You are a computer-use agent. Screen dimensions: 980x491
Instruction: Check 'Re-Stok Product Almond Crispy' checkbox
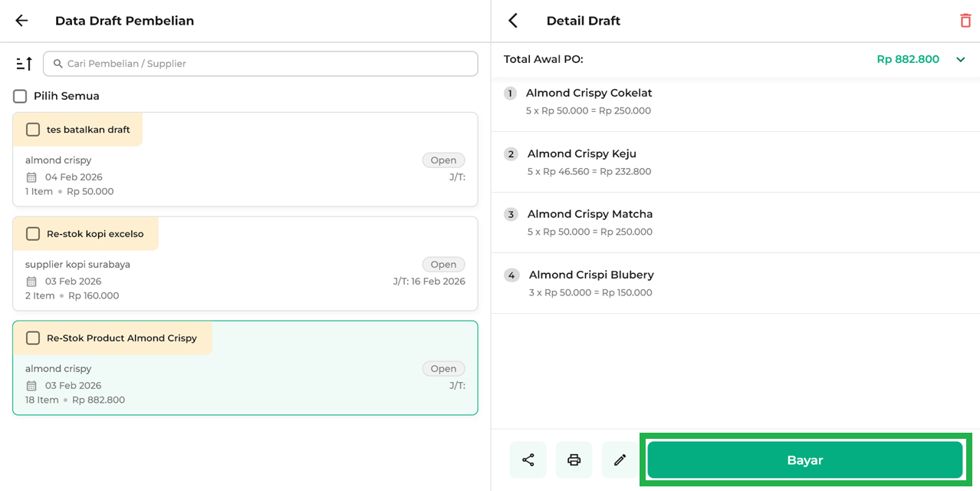coord(33,338)
